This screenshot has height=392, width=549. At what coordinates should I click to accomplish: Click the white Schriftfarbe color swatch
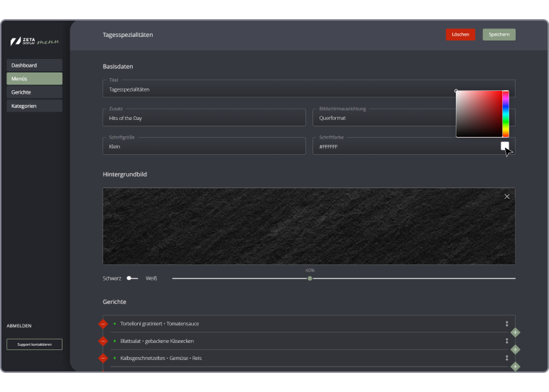(x=504, y=146)
